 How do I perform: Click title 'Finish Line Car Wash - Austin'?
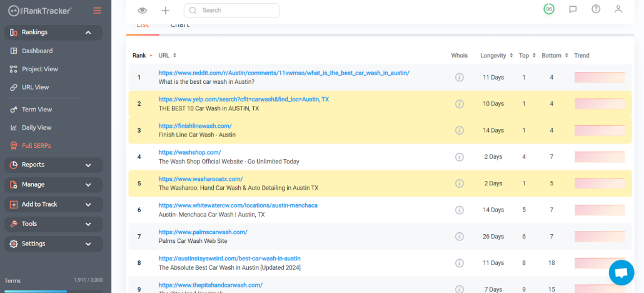pyautogui.click(x=197, y=135)
